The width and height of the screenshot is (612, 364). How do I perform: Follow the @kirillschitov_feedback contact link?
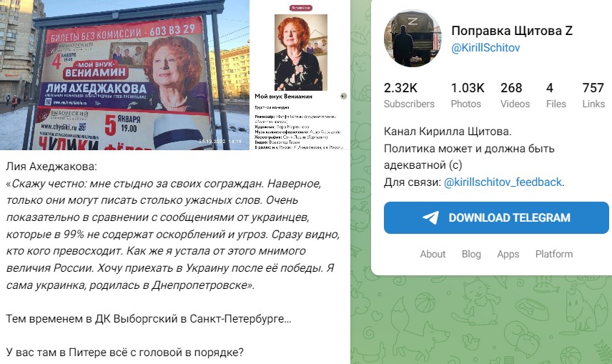point(503,182)
